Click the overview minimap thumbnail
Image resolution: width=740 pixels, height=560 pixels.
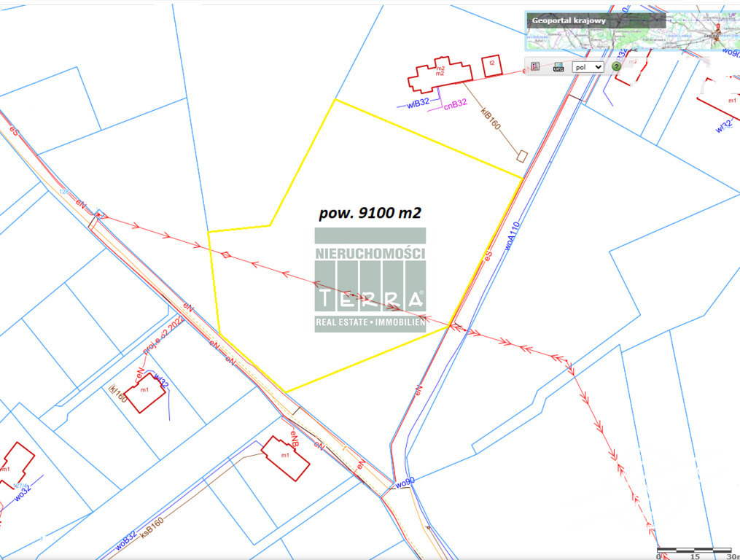(x=632, y=31)
